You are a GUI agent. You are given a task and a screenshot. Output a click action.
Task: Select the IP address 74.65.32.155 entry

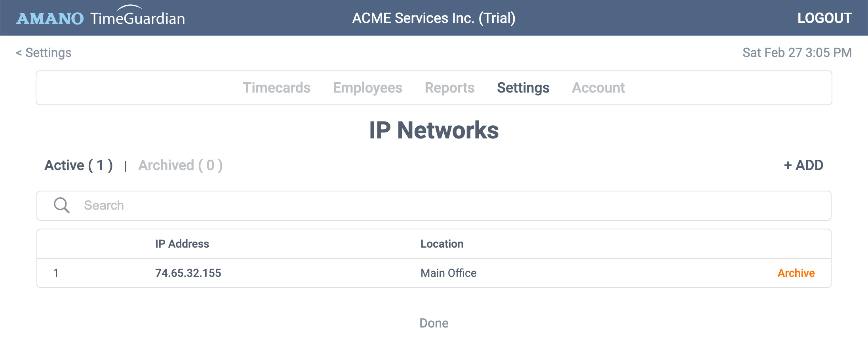[x=188, y=273]
